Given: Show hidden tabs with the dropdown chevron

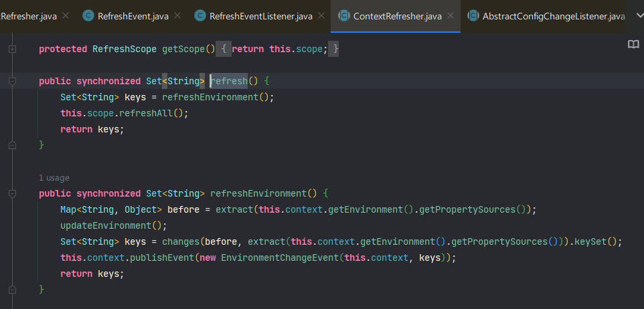Looking at the screenshot, I should point(639,16).
